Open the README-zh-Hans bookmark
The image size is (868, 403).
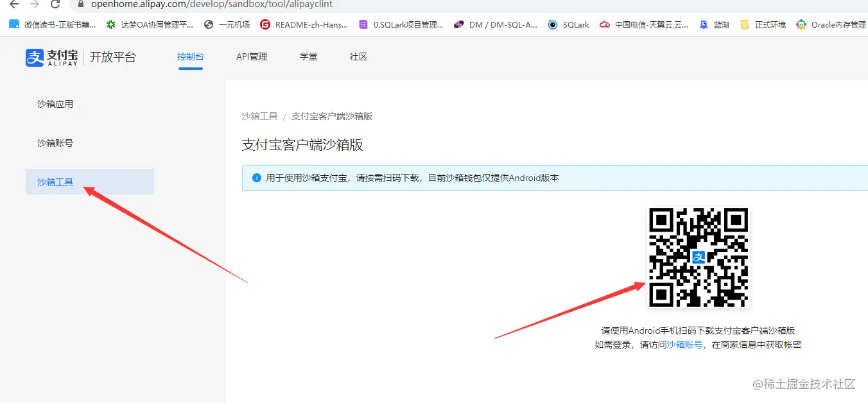pos(304,24)
